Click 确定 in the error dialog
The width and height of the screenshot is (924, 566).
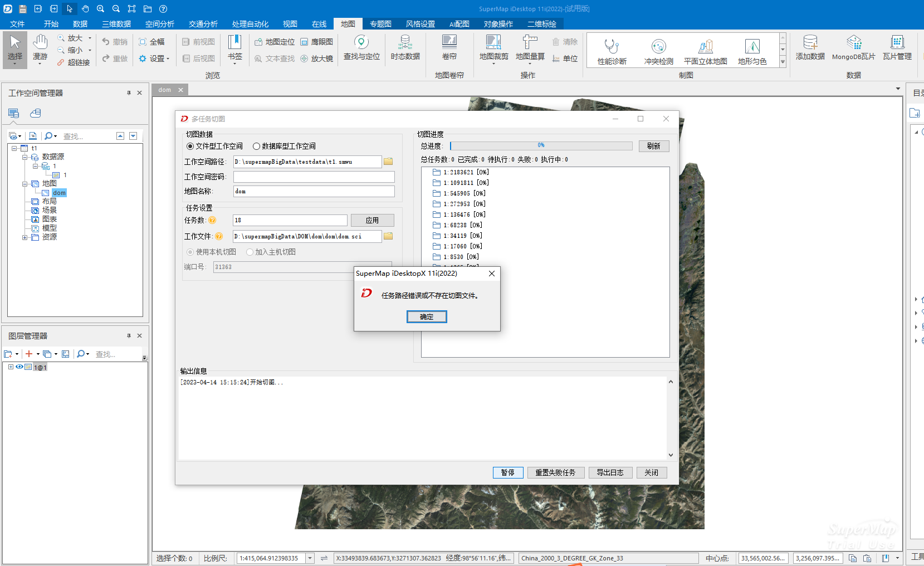click(x=427, y=317)
